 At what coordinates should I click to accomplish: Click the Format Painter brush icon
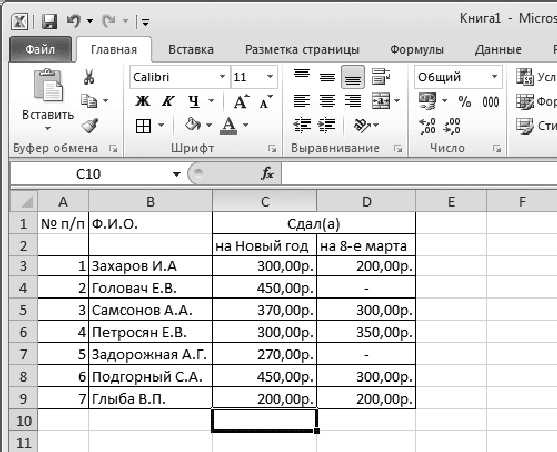point(90,125)
